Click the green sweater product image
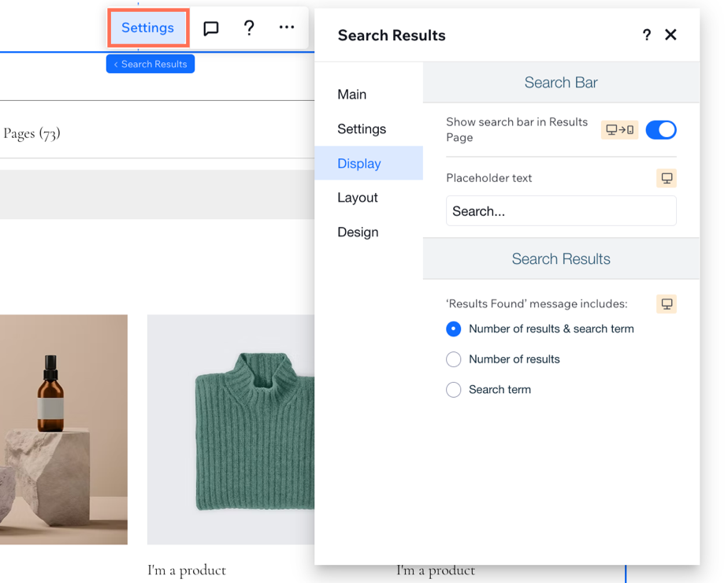Viewport: 728px width, 583px height. coord(231,429)
